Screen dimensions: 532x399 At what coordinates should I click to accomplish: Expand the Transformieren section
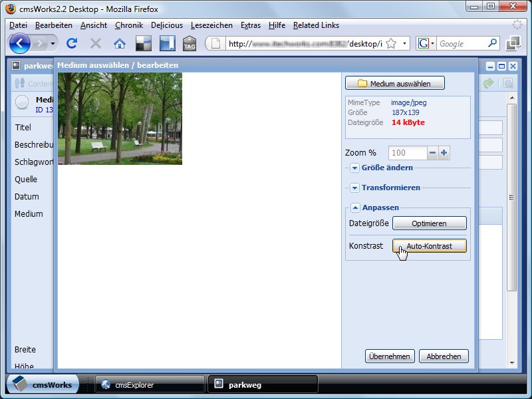pos(355,188)
